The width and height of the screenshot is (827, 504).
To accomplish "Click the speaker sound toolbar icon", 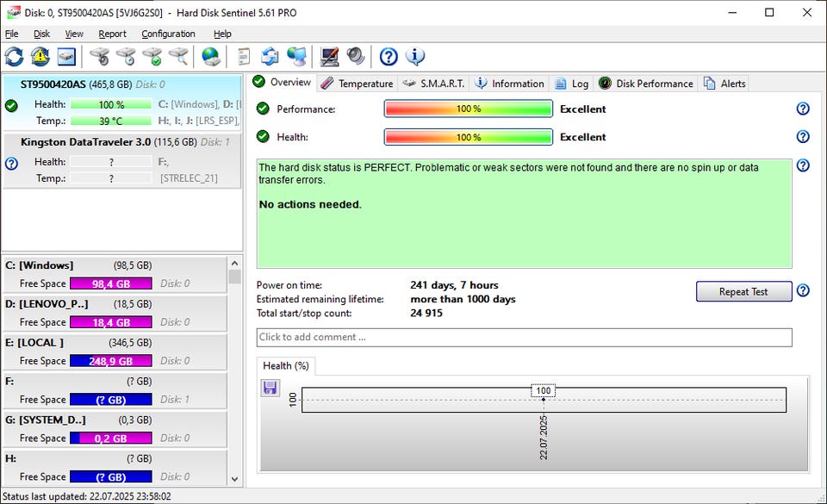I will [356, 57].
